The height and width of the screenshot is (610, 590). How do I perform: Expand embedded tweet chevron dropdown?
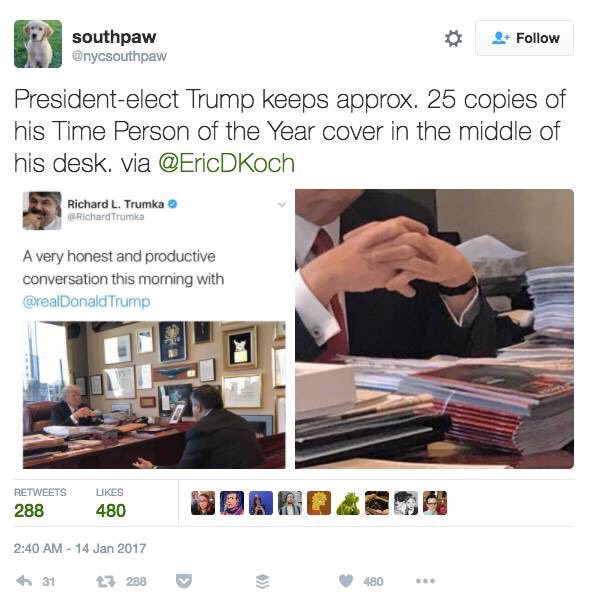coord(282,205)
